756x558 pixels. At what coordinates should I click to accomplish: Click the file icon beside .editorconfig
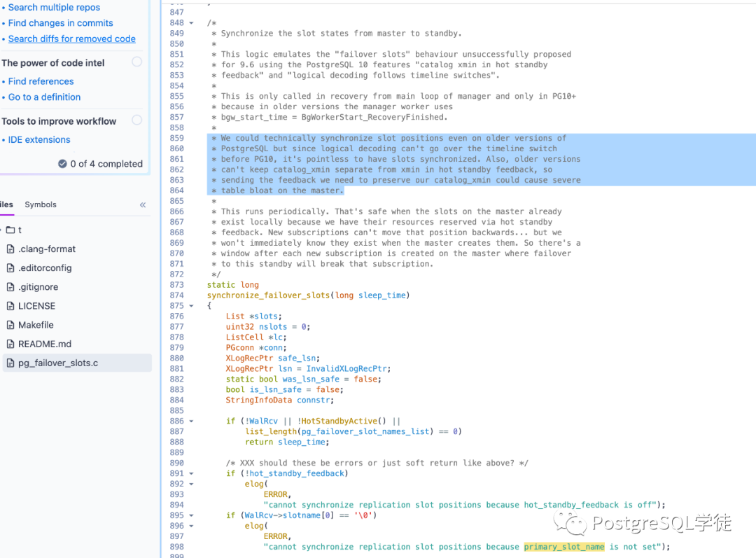click(10, 267)
